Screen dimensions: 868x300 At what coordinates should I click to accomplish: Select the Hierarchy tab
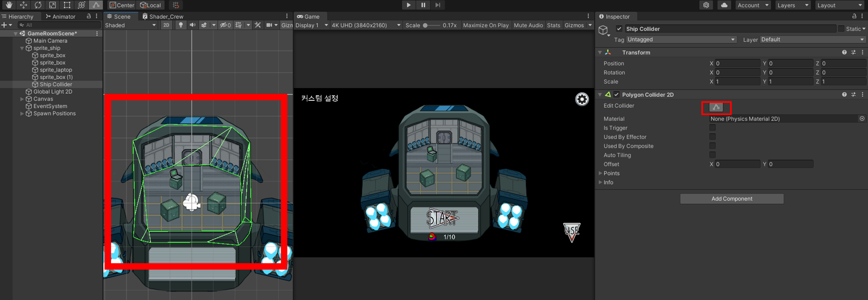[x=18, y=16]
